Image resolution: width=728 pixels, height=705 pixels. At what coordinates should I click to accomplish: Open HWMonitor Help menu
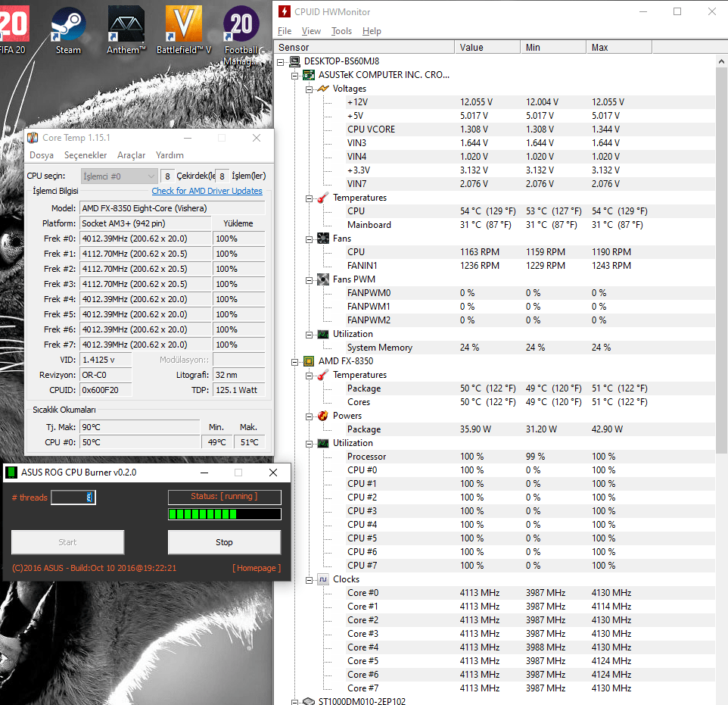[372, 31]
